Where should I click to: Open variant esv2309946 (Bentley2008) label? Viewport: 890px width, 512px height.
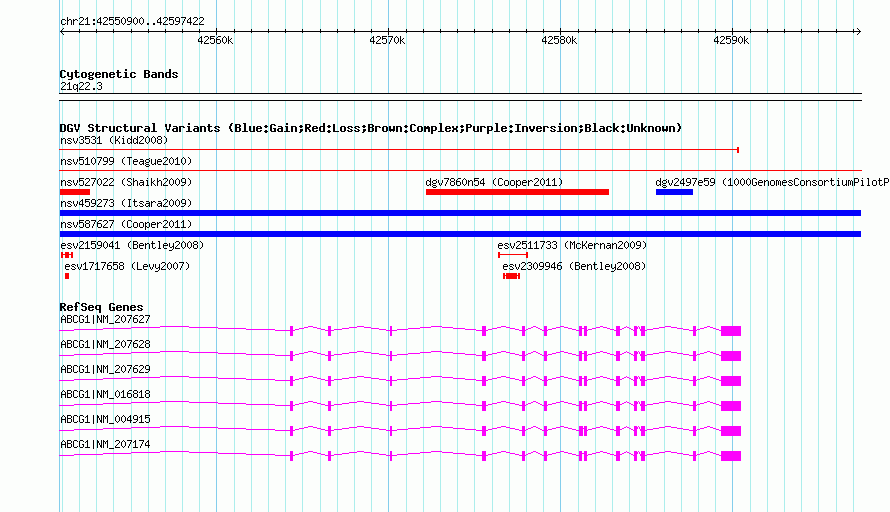pyautogui.click(x=574, y=266)
